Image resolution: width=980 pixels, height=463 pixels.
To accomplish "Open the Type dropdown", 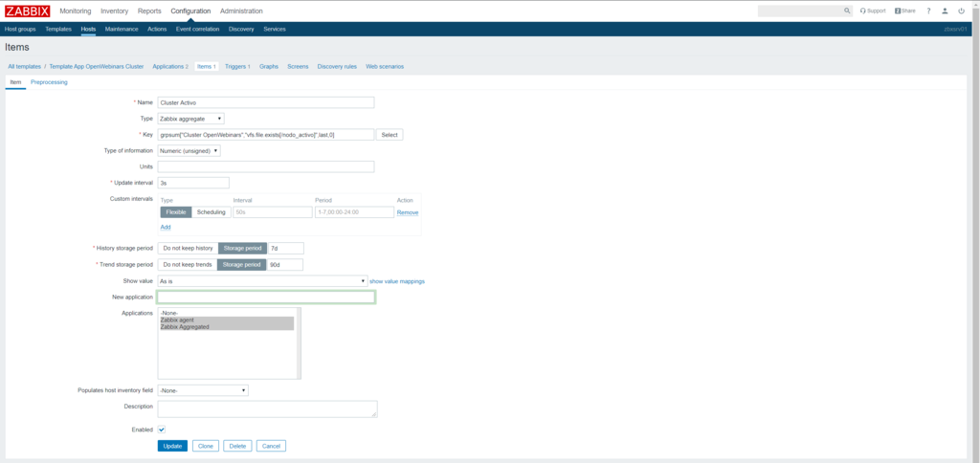I will pyautogui.click(x=191, y=119).
